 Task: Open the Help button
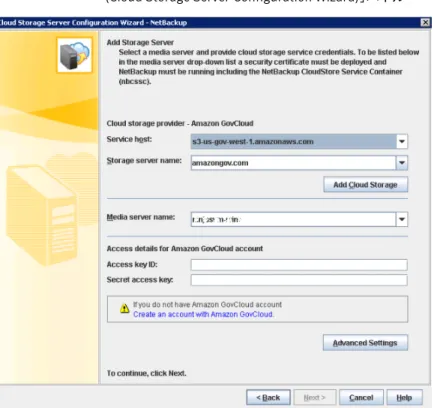404,398
